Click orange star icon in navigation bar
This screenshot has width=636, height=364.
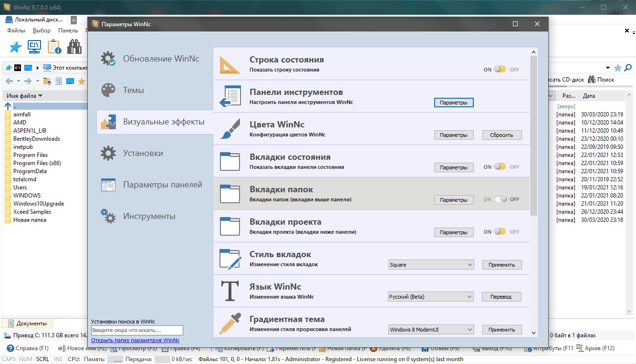point(82,81)
